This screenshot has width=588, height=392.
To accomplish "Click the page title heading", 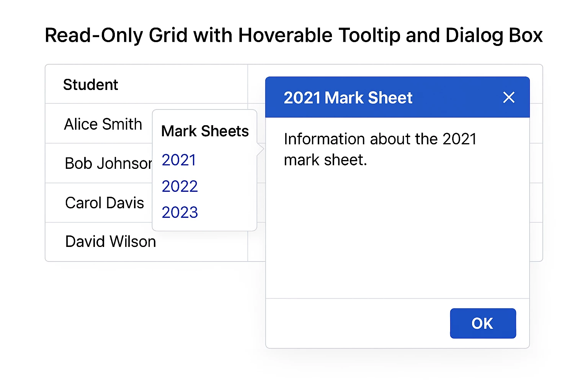I will pyautogui.click(x=294, y=35).
